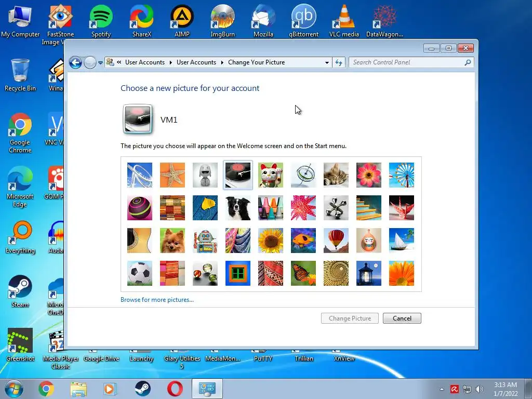
Task: Pick the red origami crane picture
Action: point(402,208)
